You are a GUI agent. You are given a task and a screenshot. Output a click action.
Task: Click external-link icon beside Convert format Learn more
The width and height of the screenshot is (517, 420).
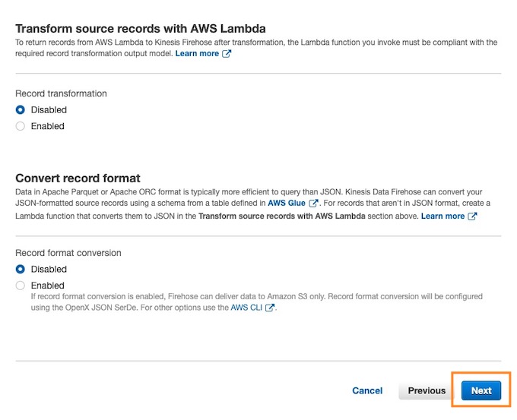point(472,216)
